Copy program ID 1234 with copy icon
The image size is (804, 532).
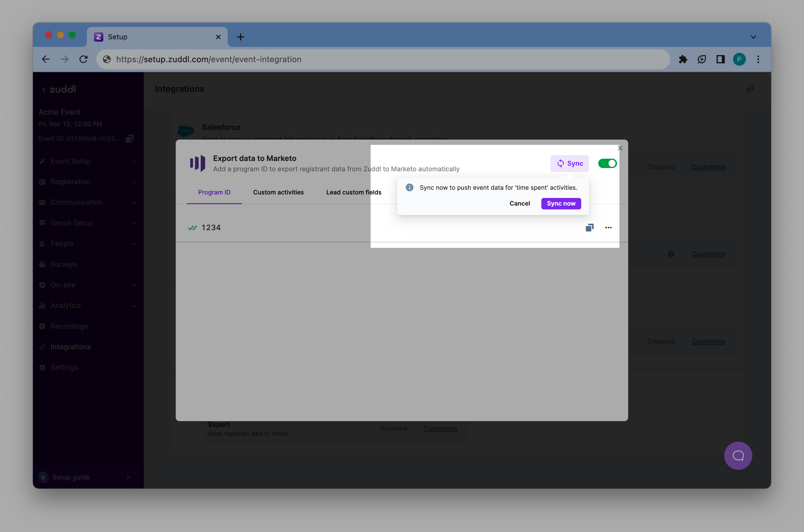[590, 228]
